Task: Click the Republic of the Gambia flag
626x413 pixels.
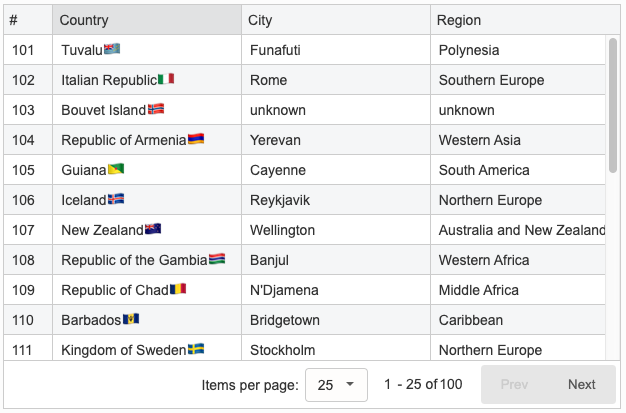Action: click(217, 259)
